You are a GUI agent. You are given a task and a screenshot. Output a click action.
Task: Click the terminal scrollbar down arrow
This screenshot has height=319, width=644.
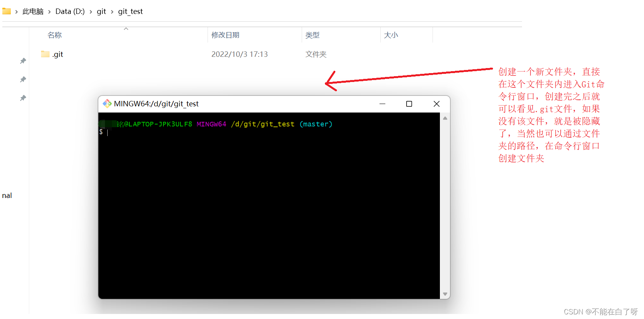click(445, 294)
